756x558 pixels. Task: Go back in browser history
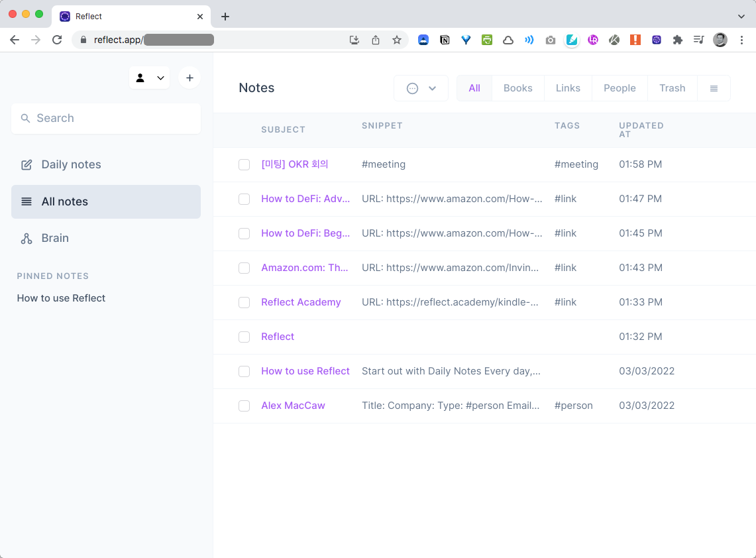(x=15, y=40)
